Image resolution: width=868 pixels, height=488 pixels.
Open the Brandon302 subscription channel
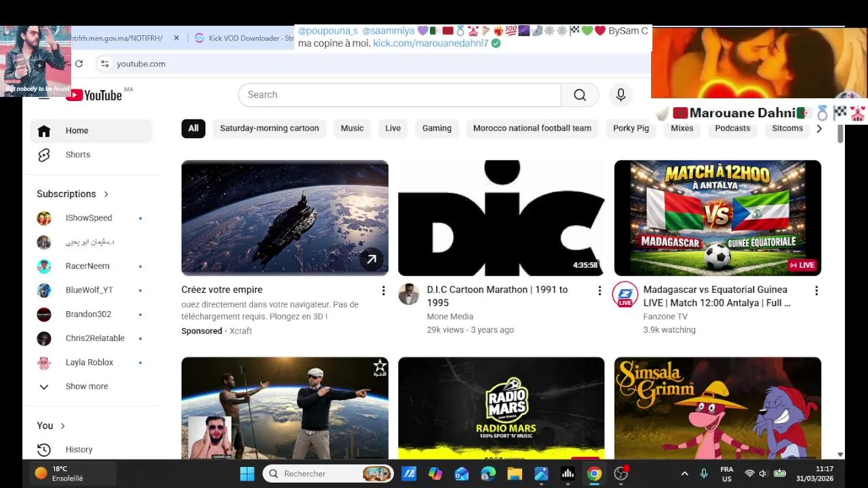tap(91, 314)
